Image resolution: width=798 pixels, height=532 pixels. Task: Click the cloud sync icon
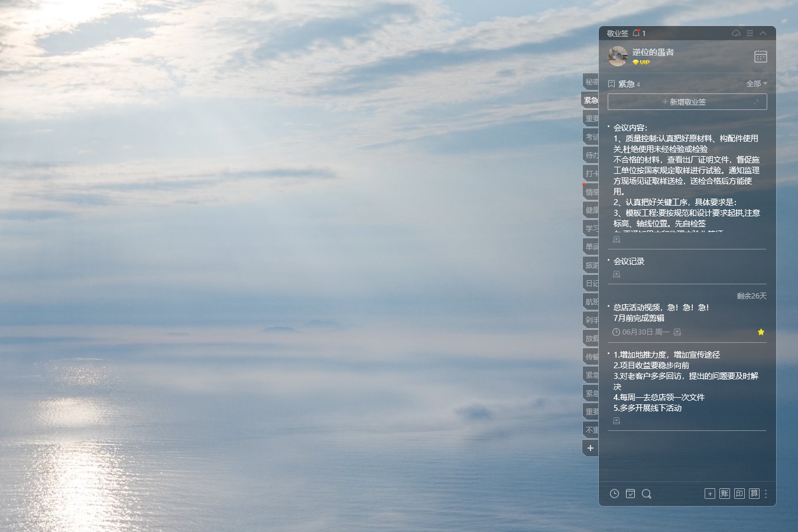(736, 33)
